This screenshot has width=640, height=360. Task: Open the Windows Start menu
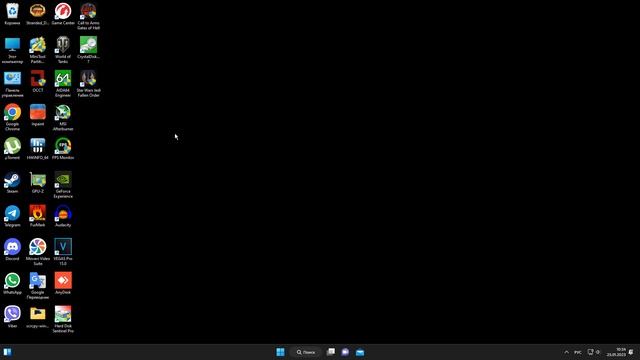pos(280,352)
